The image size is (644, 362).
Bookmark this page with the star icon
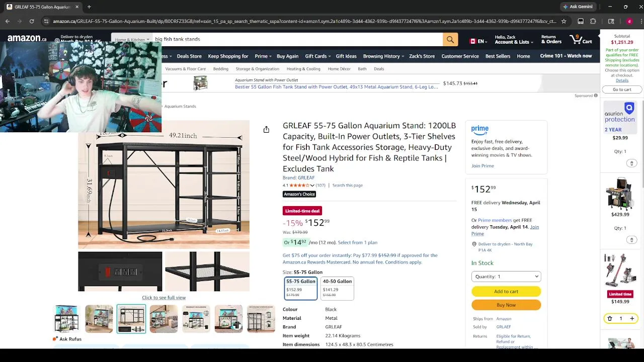[563, 21]
